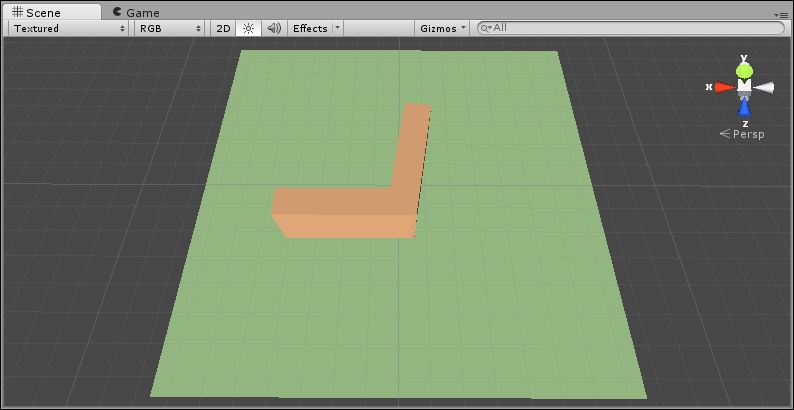Click the search magnifier icon in the search field
This screenshot has height=410, width=794.
pos(486,28)
